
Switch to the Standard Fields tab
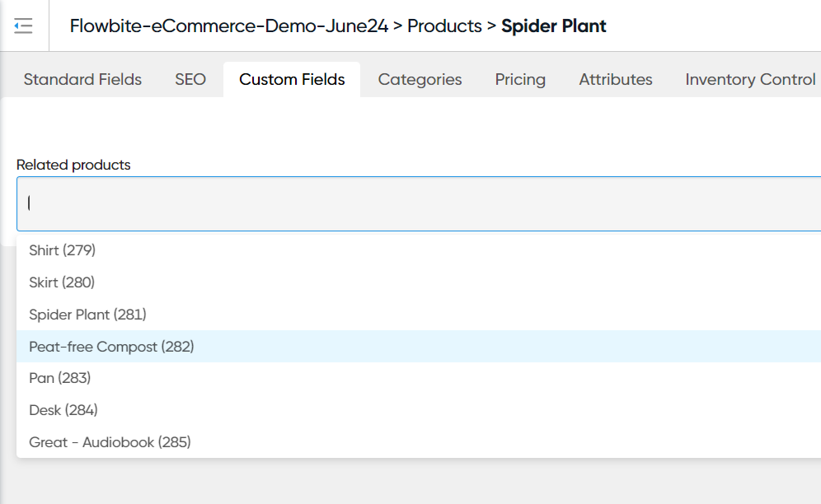point(82,80)
